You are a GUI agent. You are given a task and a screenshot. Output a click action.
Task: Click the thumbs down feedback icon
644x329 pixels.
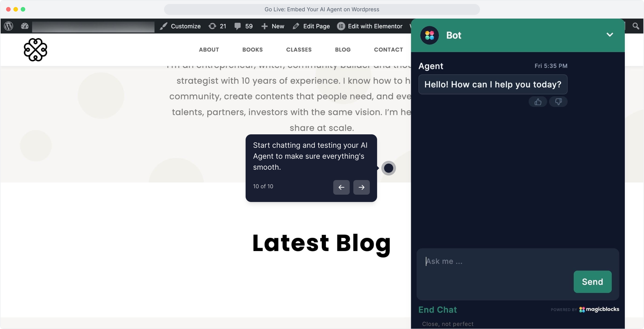tap(558, 102)
